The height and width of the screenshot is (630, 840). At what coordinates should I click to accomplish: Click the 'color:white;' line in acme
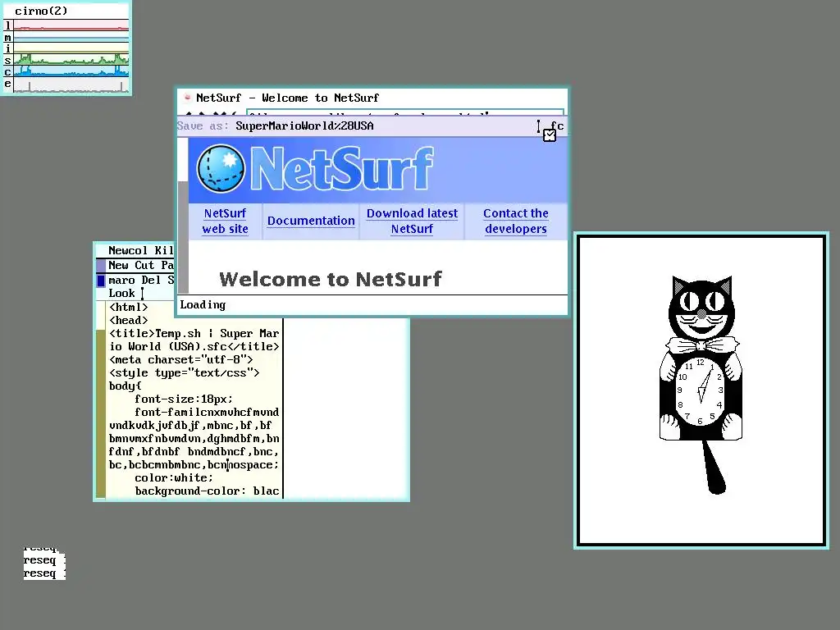click(174, 478)
